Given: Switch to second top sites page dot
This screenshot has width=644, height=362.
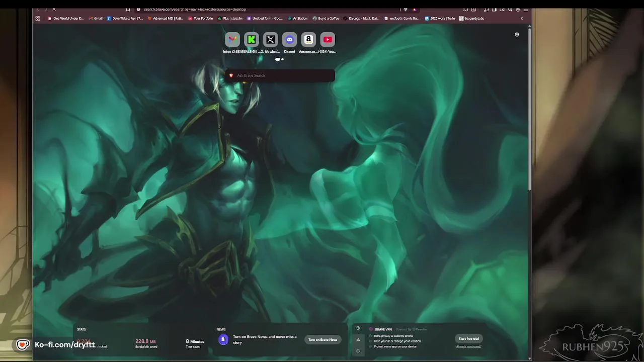Looking at the screenshot, I should click(282, 59).
